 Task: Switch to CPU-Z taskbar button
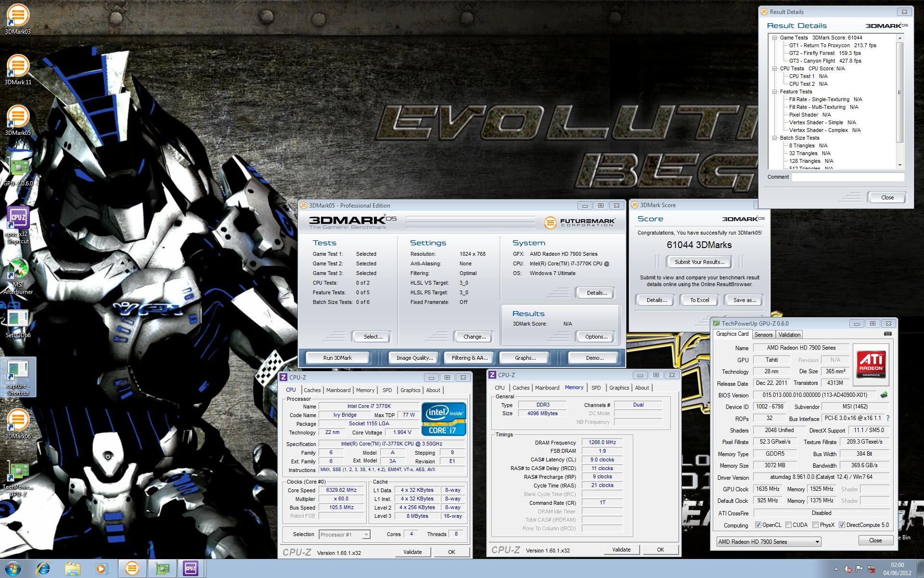[x=191, y=569]
